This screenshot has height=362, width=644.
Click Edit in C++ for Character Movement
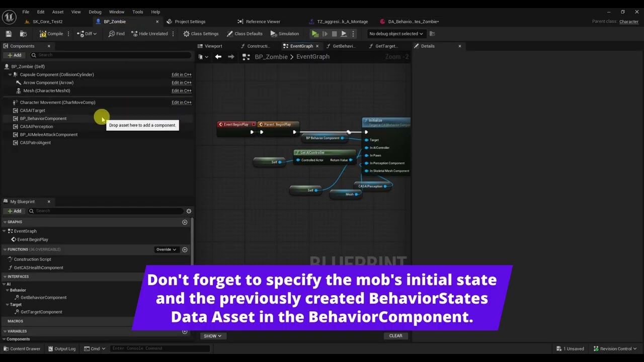point(181,103)
